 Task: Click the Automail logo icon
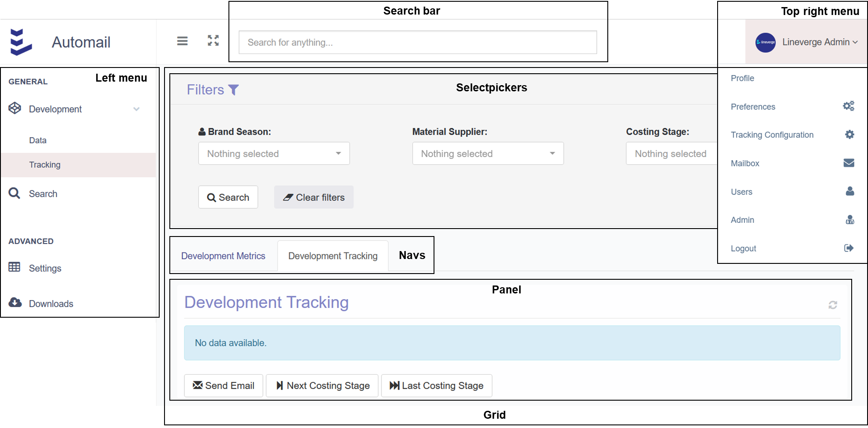[21, 42]
